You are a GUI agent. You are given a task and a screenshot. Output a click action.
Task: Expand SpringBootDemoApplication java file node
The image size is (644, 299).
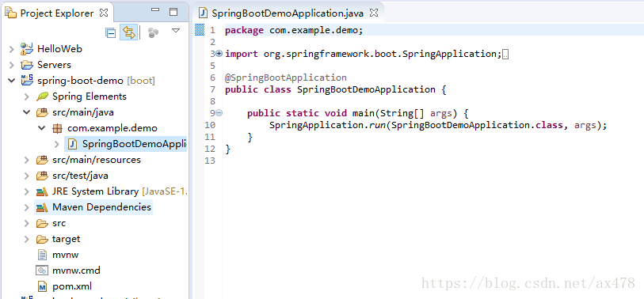tap(57, 144)
